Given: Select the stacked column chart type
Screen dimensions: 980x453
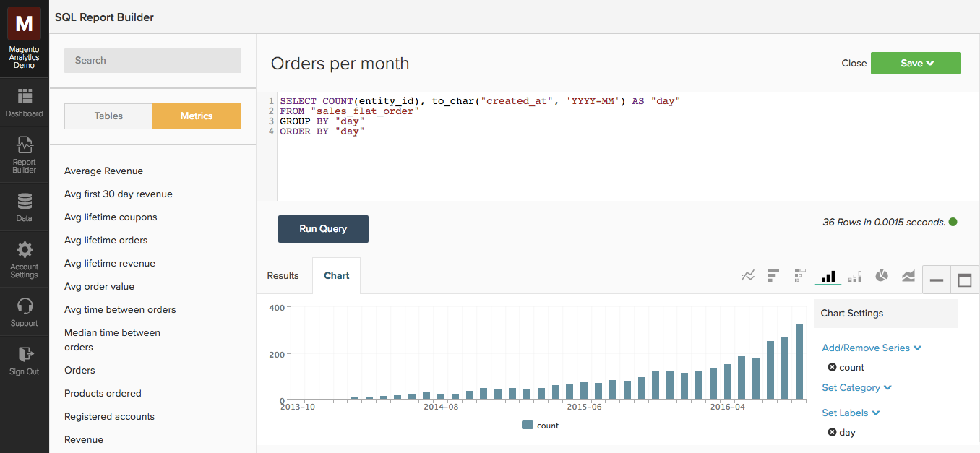Looking at the screenshot, I should pos(855,275).
